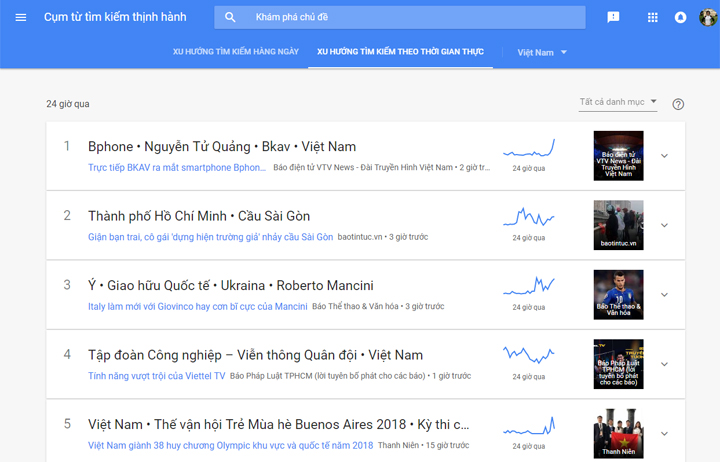Click the Bphone row trend sparkline
This screenshot has width=720, height=462.
529,148
